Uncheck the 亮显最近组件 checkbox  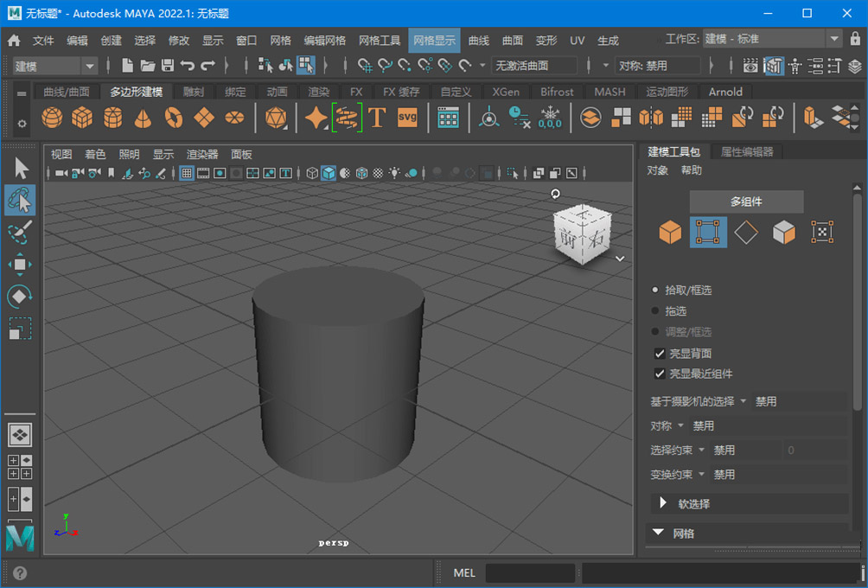[661, 374]
